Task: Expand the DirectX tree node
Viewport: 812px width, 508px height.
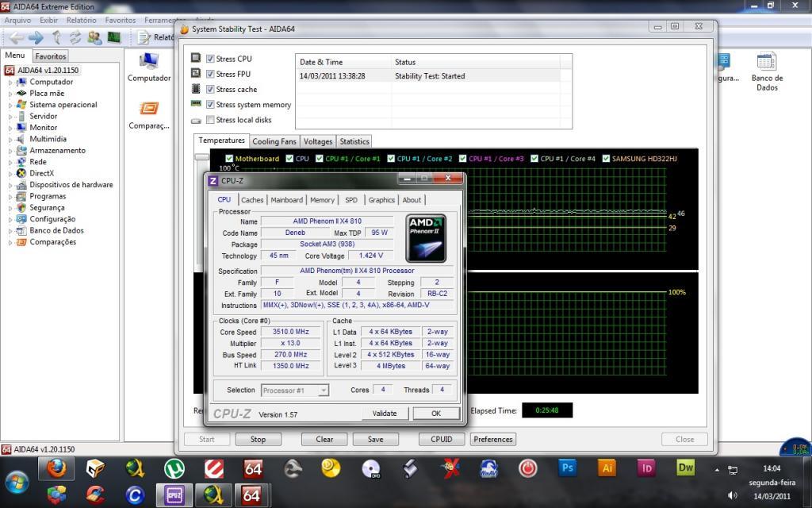Action: pyautogui.click(x=10, y=174)
